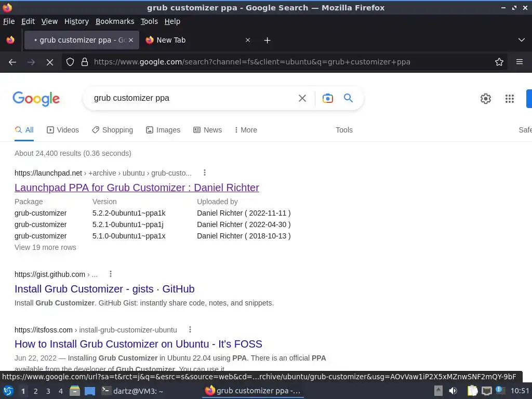The width and height of the screenshot is (532, 399).
Task: Click version 5.2.2-0ubuntu1~ppa1k cell
Action: click(x=129, y=213)
